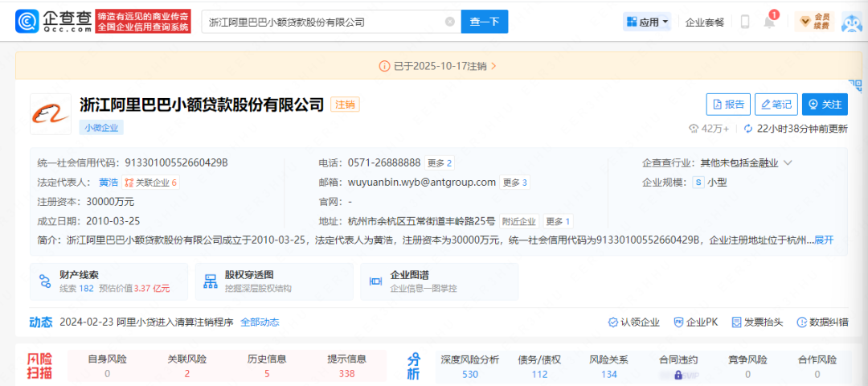This screenshot has height=386, width=868.
Task: Click the Alibaba company logo thumbnail
Action: click(x=51, y=113)
